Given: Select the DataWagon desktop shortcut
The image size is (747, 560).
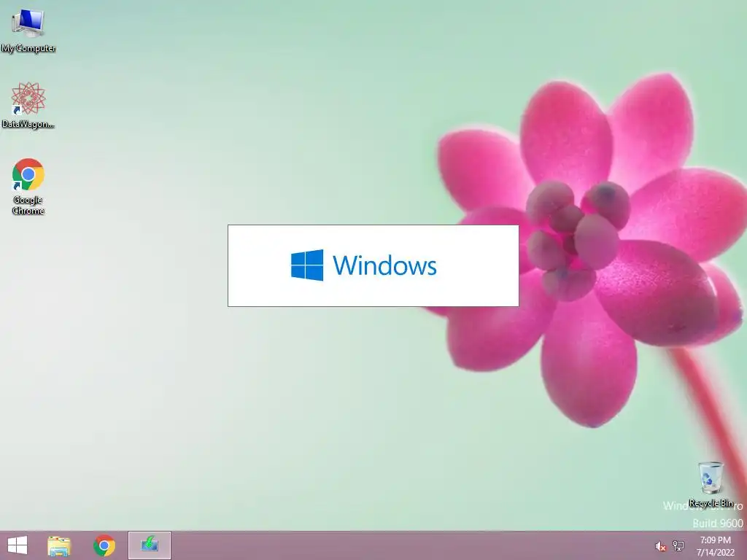Looking at the screenshot, I should 28,105.
